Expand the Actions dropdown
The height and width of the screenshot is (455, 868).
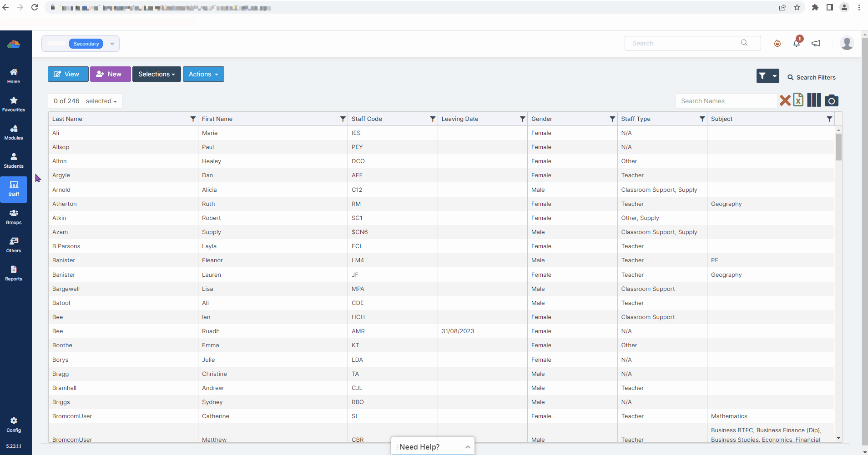pyautogui.click(x=203, y=74)
